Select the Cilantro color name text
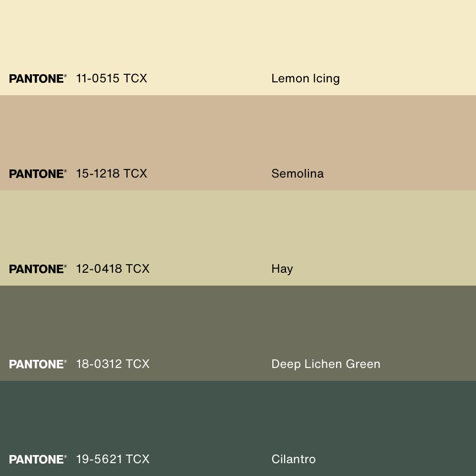Image resolution: width=476 pixels, height=476 pixels. click(x=293, y=459)
